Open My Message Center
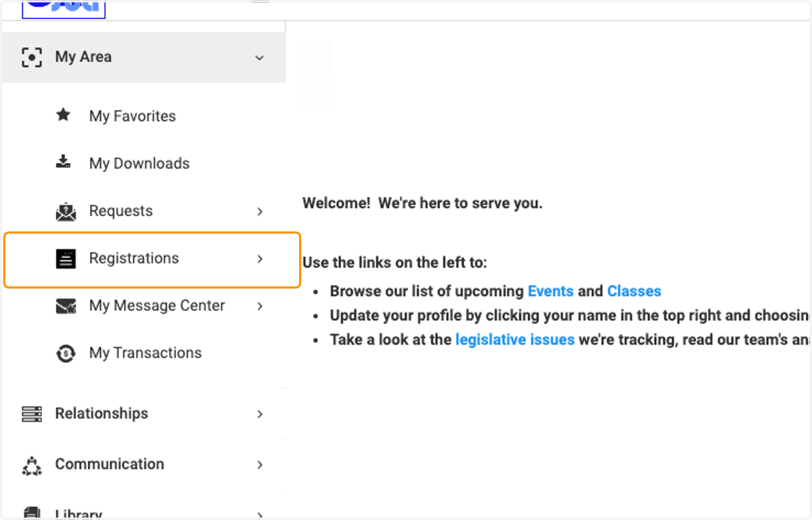 (157, 306)
